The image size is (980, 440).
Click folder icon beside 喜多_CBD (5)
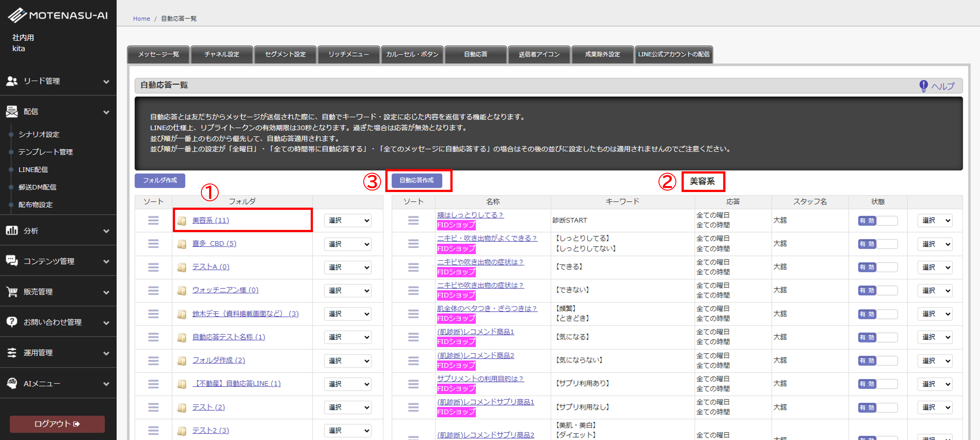tap(182, 244)
